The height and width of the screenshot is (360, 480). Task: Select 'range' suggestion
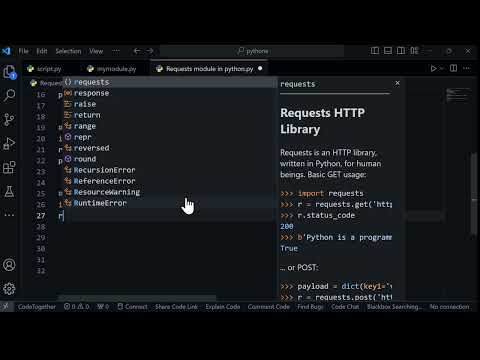[170, 126]
